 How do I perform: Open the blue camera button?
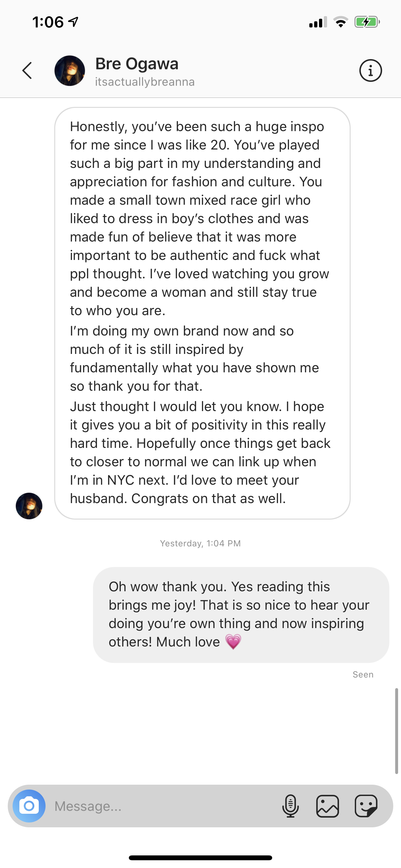coord(29,806)
